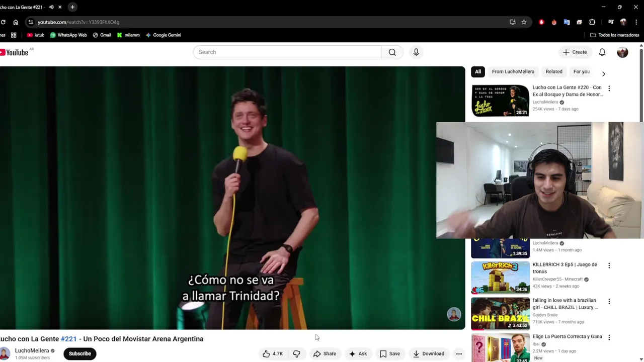Open YouTube notifications bell

[602, 52]
